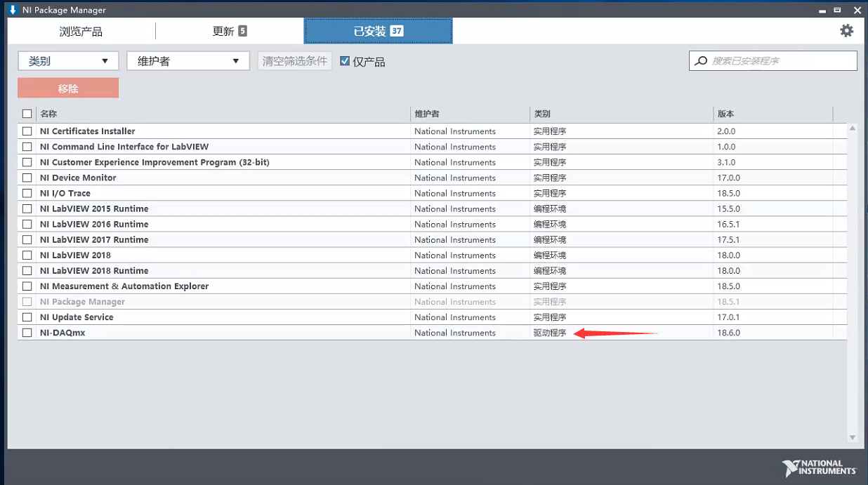Check the NI-DAQmx row checkbox
This screenshot has width=868, height=485.
(x=27, y=333)
